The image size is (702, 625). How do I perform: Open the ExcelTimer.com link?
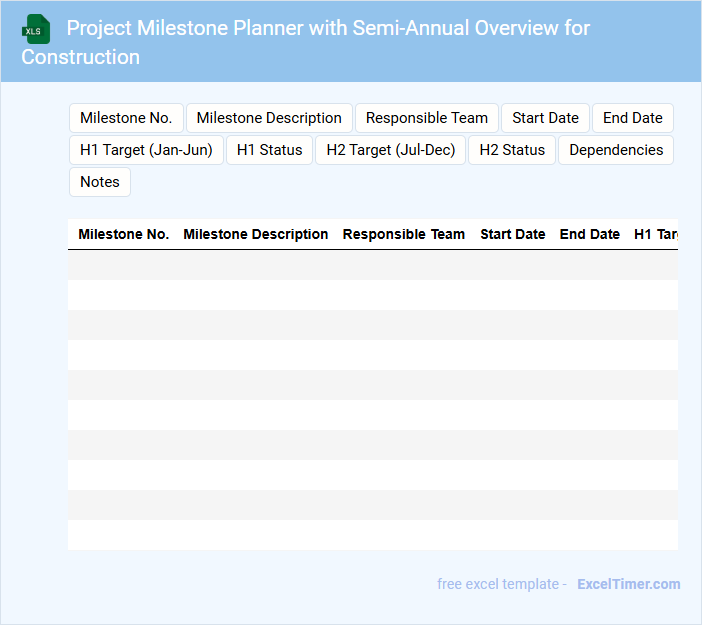tap(628, 584)
